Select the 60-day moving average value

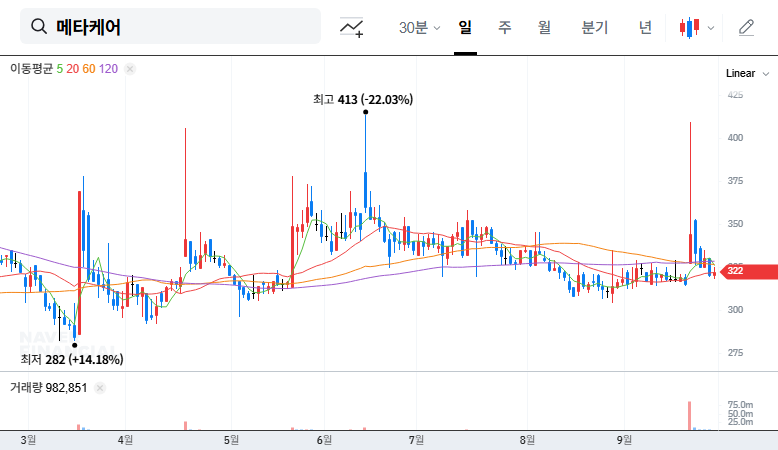pos(89,68)
